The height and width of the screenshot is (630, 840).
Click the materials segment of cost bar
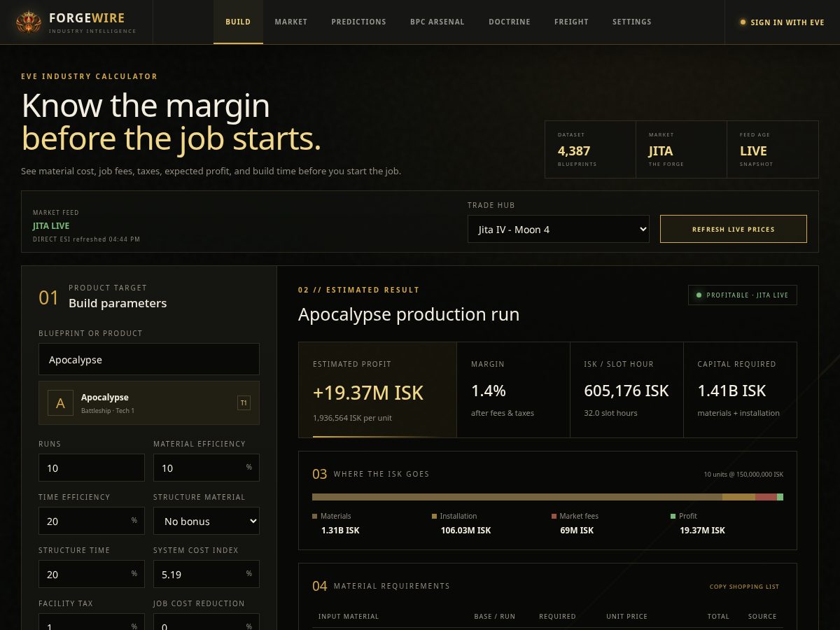[x=517, y=497]
